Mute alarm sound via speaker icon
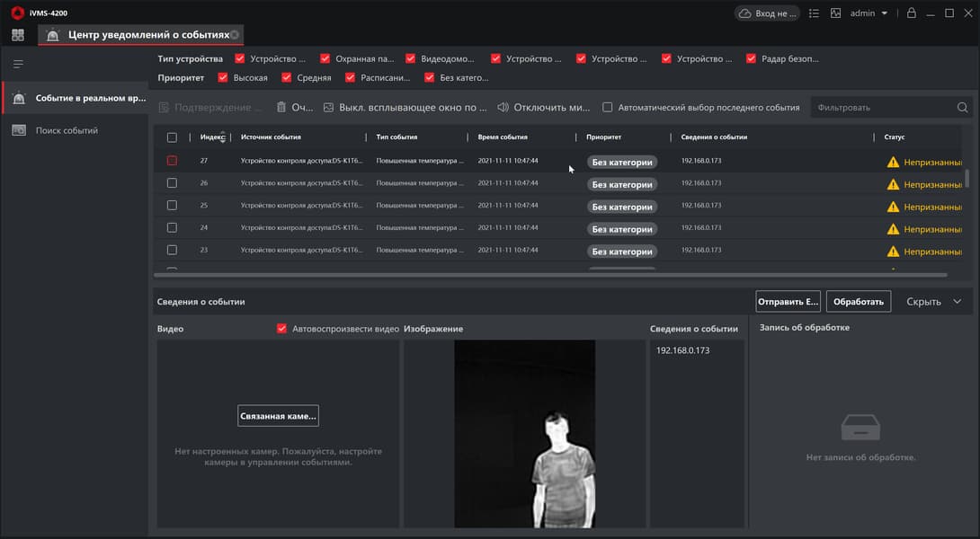This screenshot has width=980, height=539. tap(503, 107)
